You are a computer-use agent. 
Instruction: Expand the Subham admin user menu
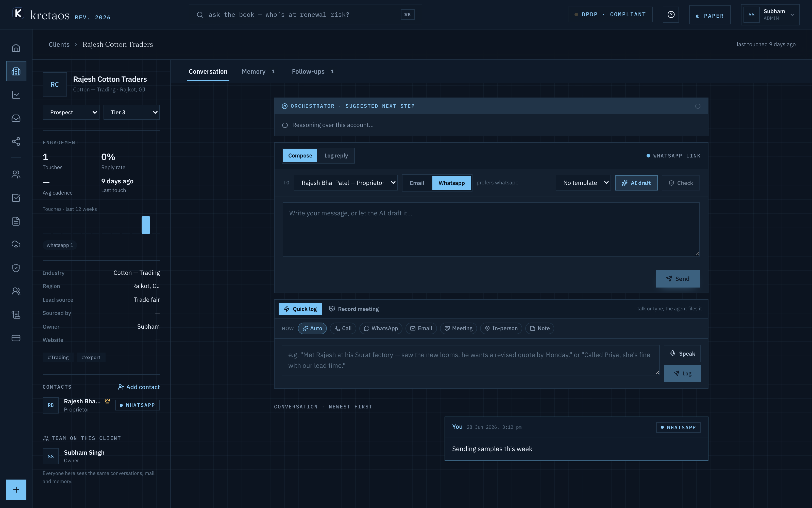[770, 14]
